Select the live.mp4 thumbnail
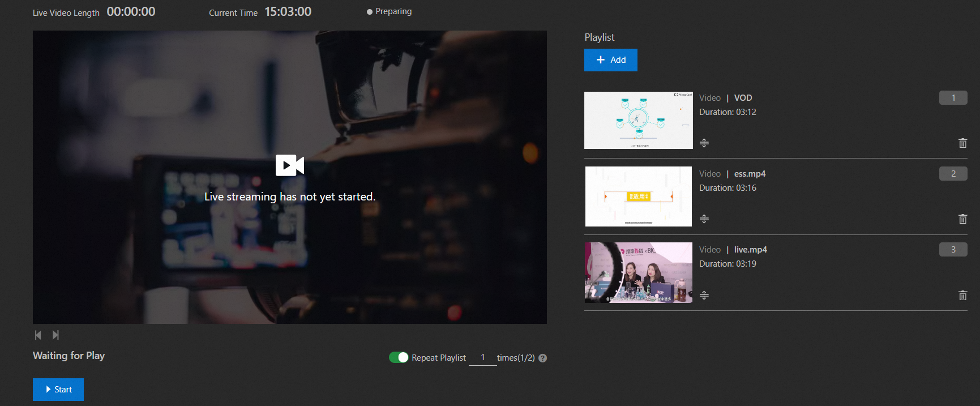The width and height of the screenshot is (980, 406). (639, 272)
